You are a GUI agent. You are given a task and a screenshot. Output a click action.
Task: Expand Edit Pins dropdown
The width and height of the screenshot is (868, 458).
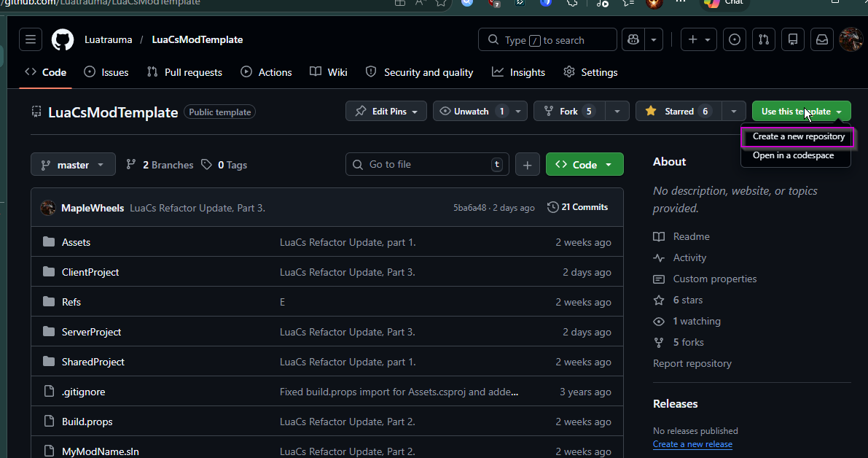386,112
